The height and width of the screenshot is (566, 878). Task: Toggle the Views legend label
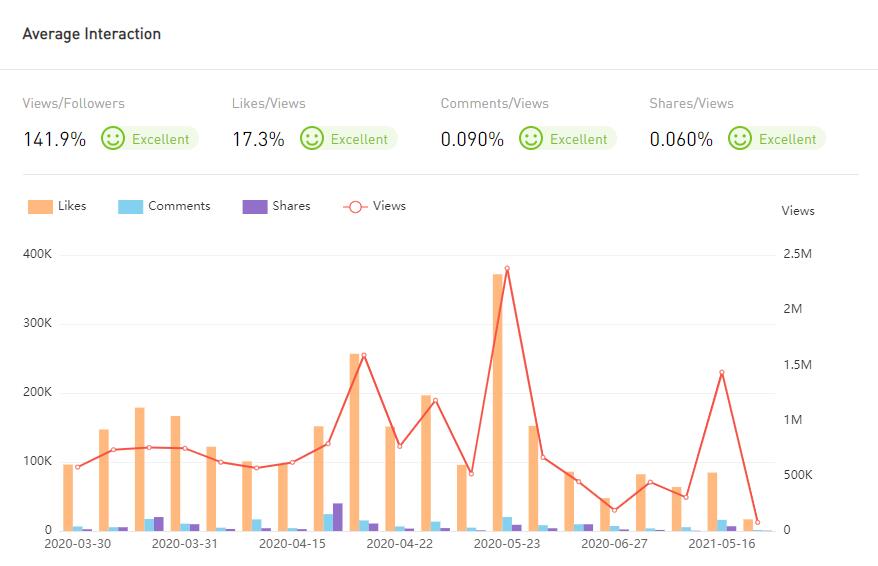click(x=389, y=206)
